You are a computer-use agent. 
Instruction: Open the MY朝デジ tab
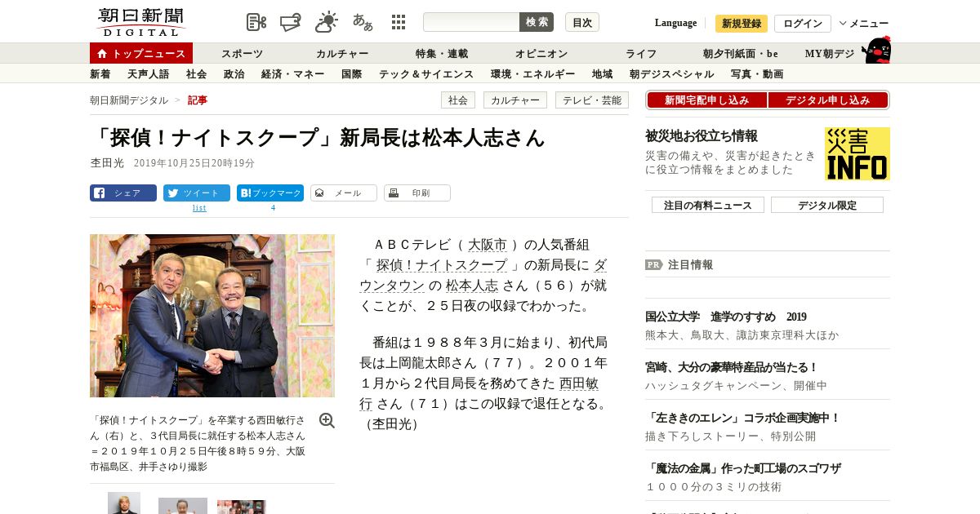830,54
